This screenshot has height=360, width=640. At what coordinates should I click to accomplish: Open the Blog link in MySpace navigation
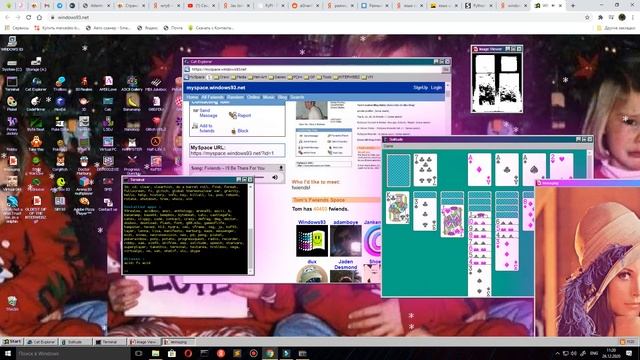point(282,97)
